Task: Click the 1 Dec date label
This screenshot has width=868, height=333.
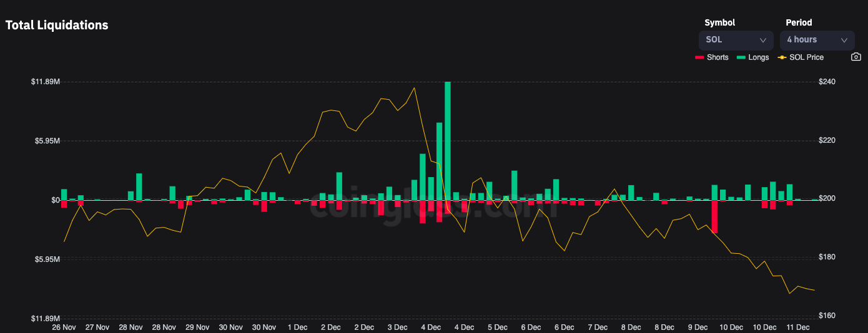Action: point(297,327)
